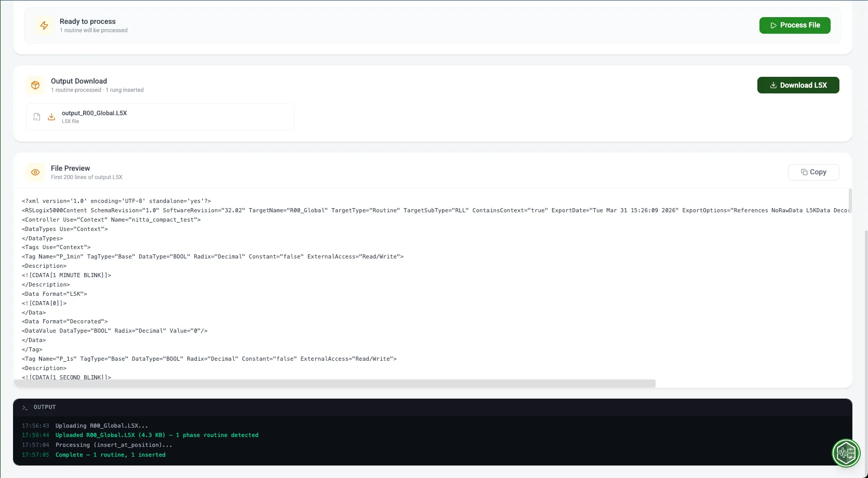
Task: Click the 'Uploading R00_Global.L5X...' log line
Action: pyautogui.click(x=102, y=426)
